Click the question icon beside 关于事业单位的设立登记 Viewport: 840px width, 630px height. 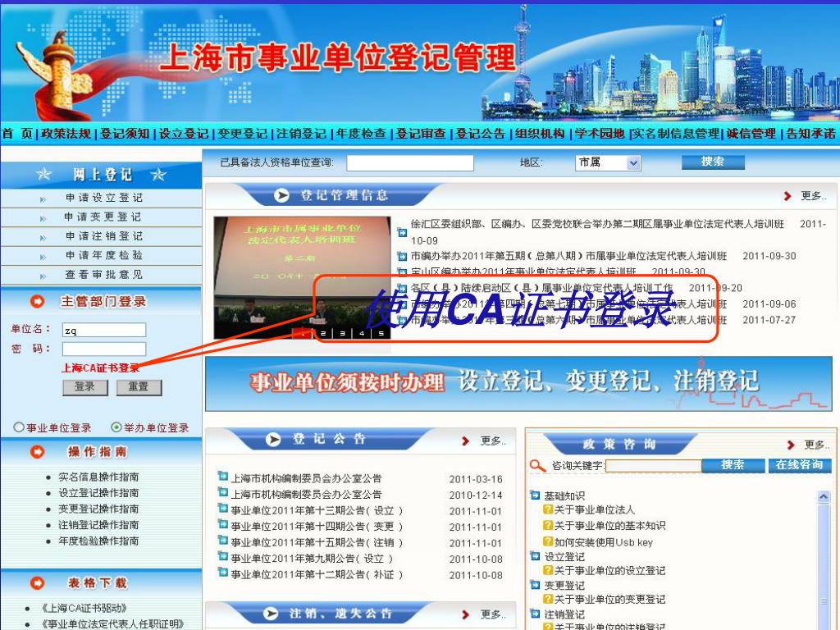pyautogui.click(x=548, y=570)
